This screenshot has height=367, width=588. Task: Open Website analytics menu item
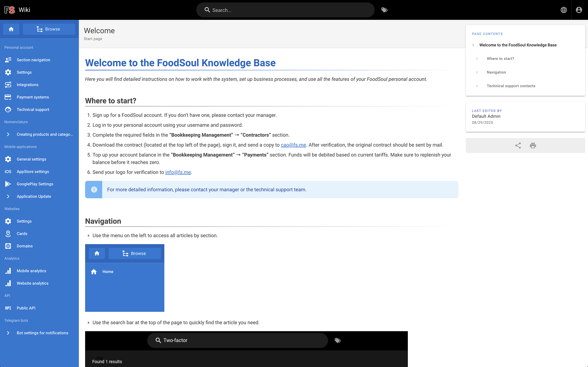tap(32, 283)
